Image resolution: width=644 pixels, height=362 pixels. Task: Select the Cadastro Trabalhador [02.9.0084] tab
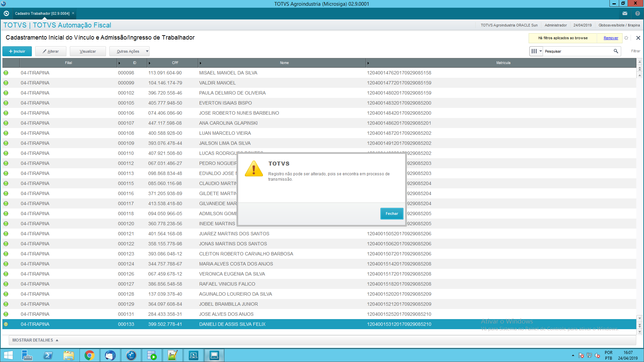(42, 13)
